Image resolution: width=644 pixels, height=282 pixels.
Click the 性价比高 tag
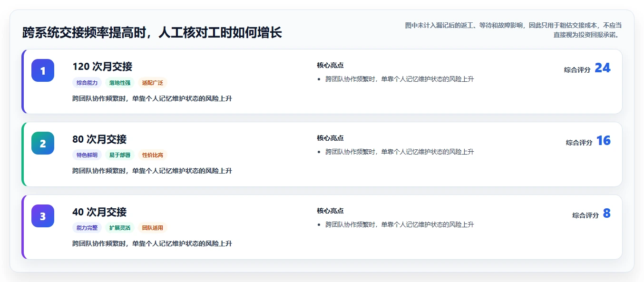pos(153,155)
